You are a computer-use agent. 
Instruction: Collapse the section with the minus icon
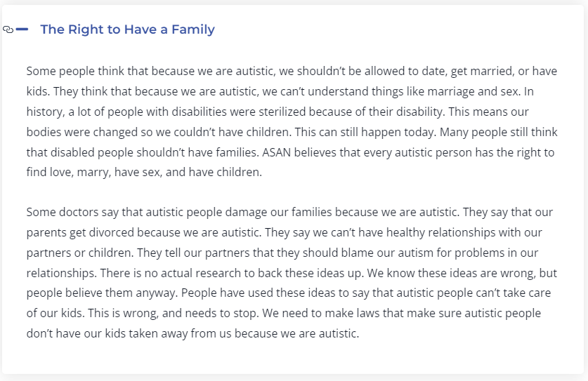(x=22, y=29)
